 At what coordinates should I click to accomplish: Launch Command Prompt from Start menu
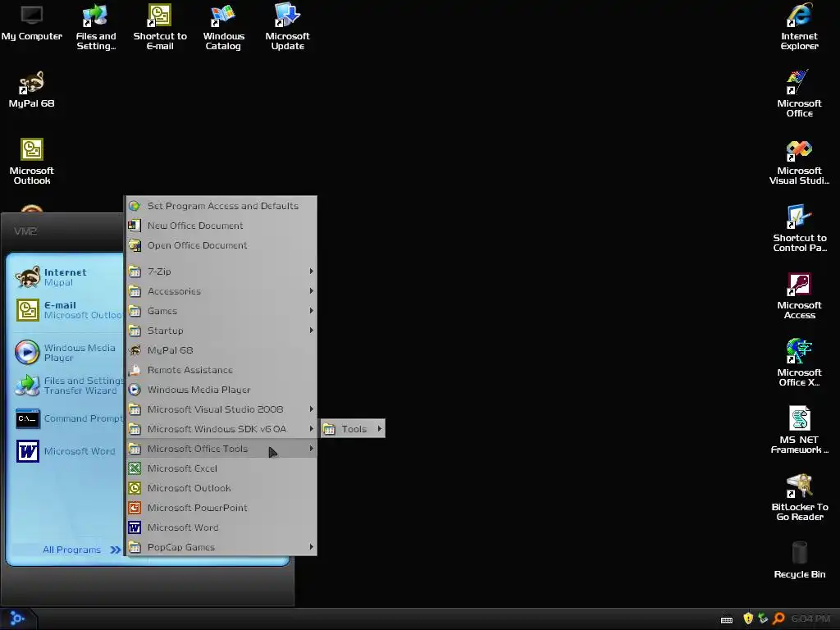click(67, 418)
